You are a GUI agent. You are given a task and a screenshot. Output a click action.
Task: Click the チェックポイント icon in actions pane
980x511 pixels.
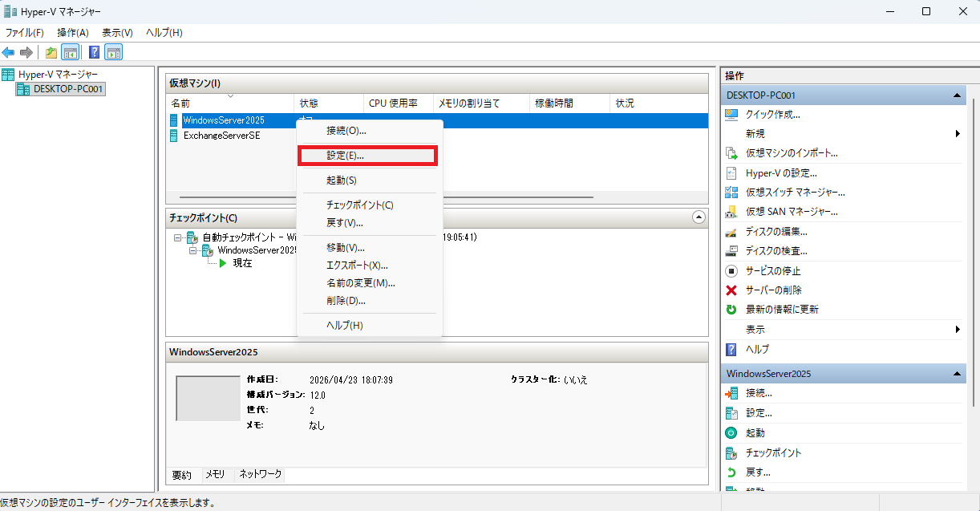[731, 452]
